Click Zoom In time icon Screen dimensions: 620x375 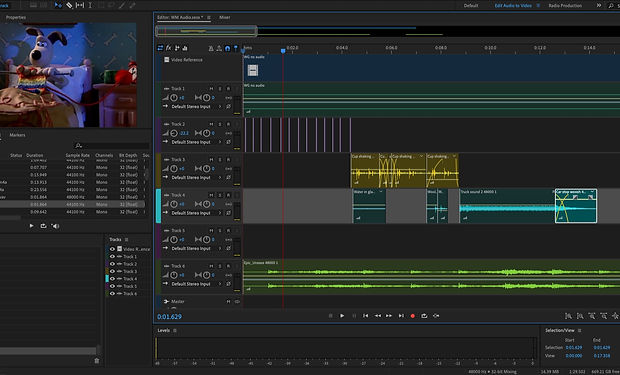(x=592, y=316)
